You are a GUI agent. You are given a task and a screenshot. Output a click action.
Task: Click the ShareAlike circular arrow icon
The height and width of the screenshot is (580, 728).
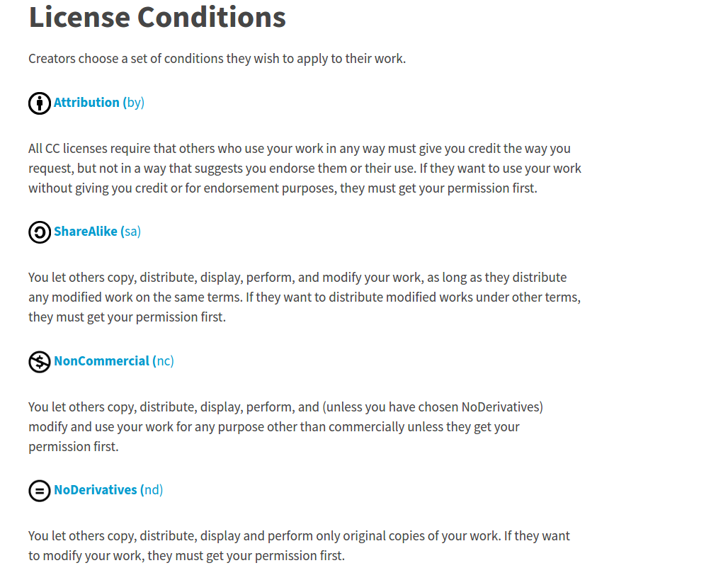pyautogui.click(x=40, y=232)
